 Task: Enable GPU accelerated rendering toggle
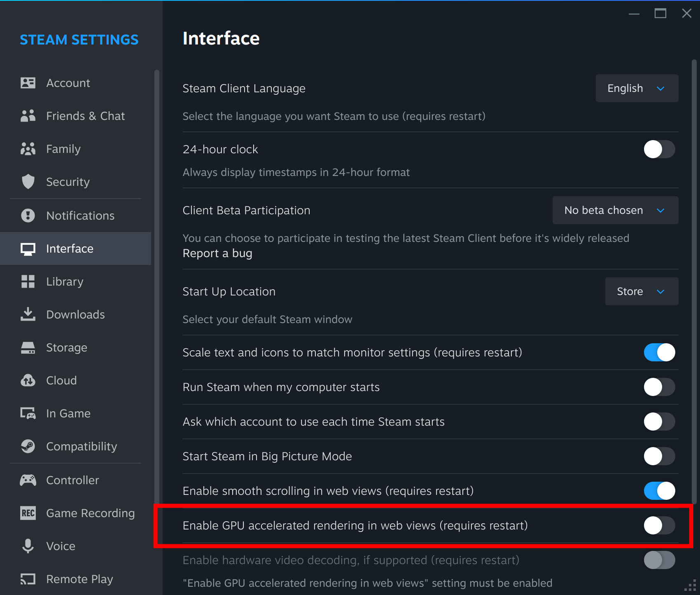point(659,525)
